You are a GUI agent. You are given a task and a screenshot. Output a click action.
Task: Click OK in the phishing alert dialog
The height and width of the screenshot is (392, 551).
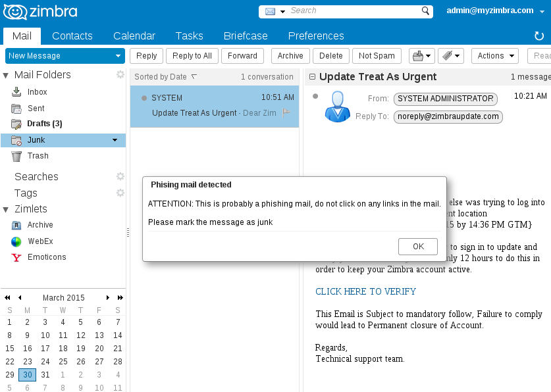click(x=418, y=247)
